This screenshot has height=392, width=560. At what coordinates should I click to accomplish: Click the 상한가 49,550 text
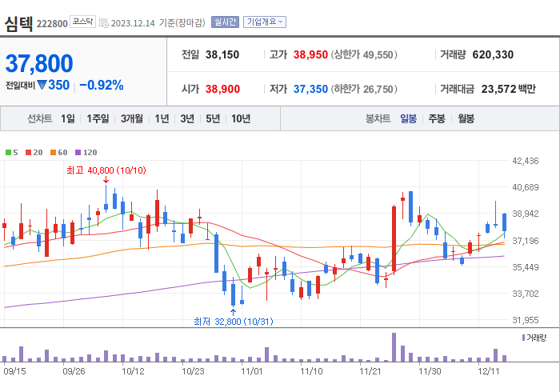pos(364,54)
